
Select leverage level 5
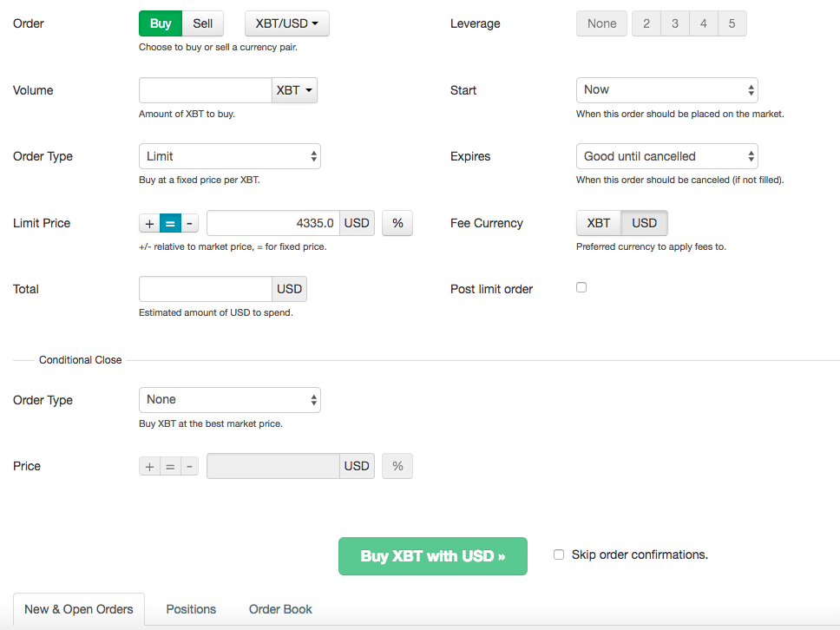pos(732,24)
